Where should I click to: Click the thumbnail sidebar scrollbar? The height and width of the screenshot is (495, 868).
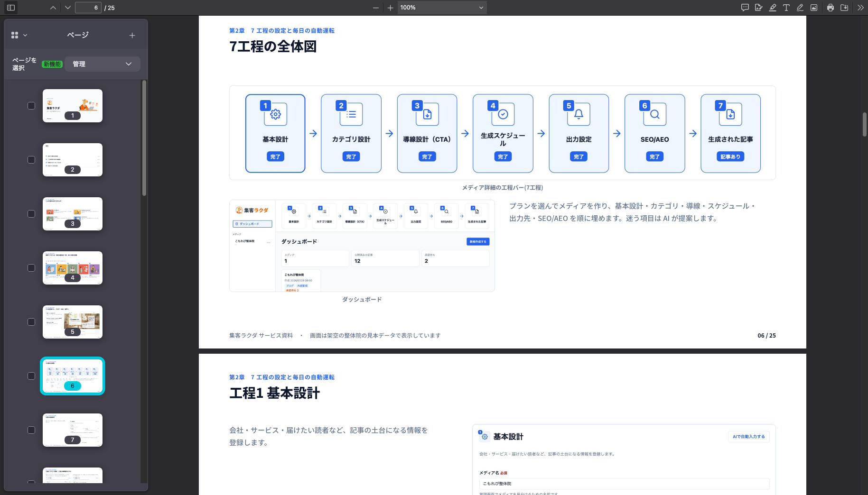pos(144,138)
